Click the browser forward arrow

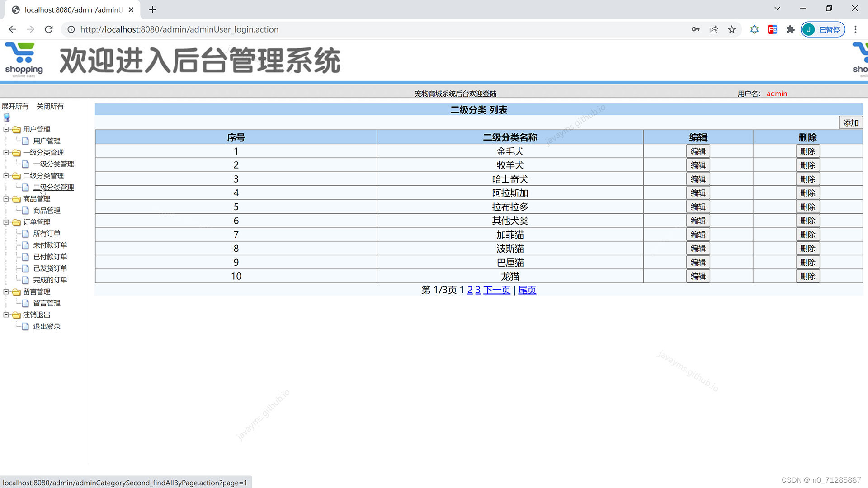[x=30, y=29]
